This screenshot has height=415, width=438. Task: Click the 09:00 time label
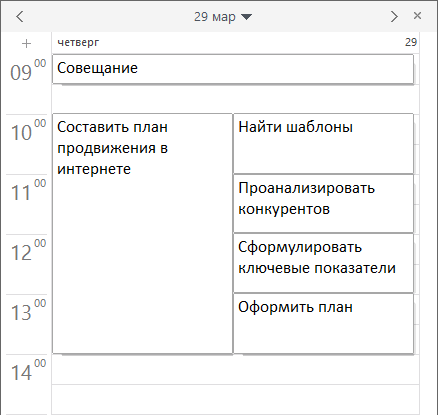pos(28,70)
